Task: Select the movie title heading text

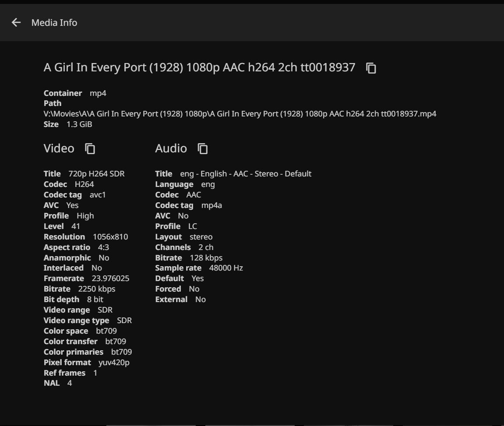Action: tap(200, 67)
